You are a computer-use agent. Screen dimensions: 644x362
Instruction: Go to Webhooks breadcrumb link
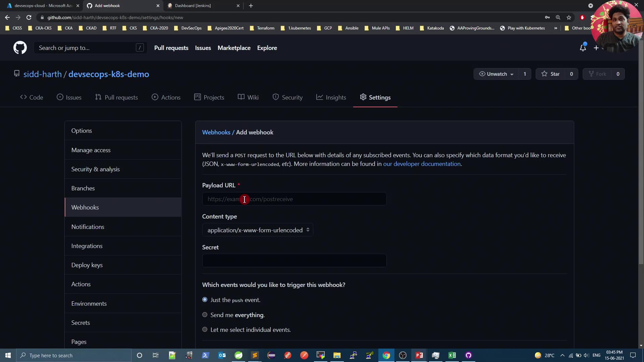click(x=216, y=132)
